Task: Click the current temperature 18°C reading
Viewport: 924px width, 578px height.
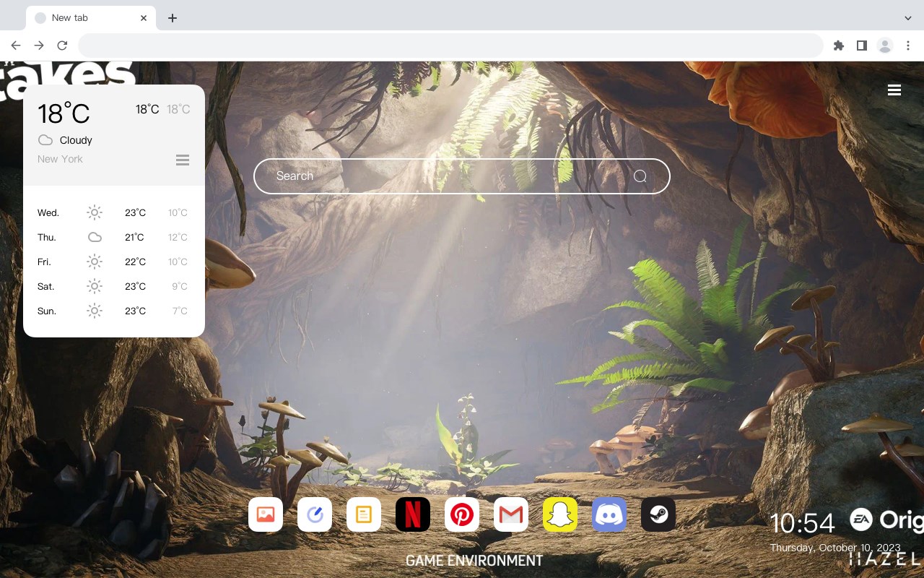Action: [x=64, y=113]
